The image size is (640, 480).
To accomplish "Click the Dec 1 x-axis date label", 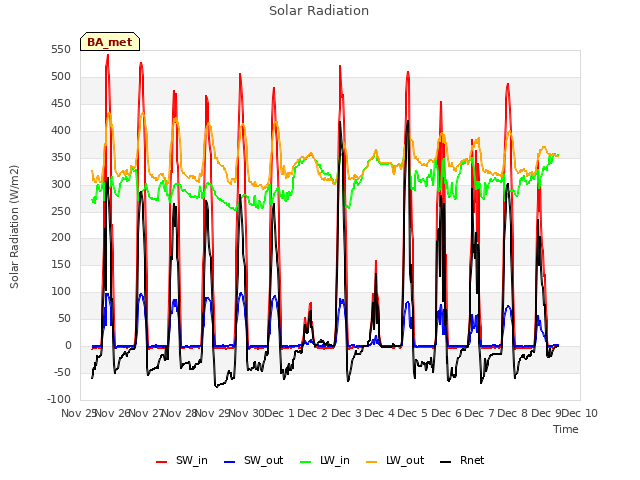I will [x=280, y=413].
